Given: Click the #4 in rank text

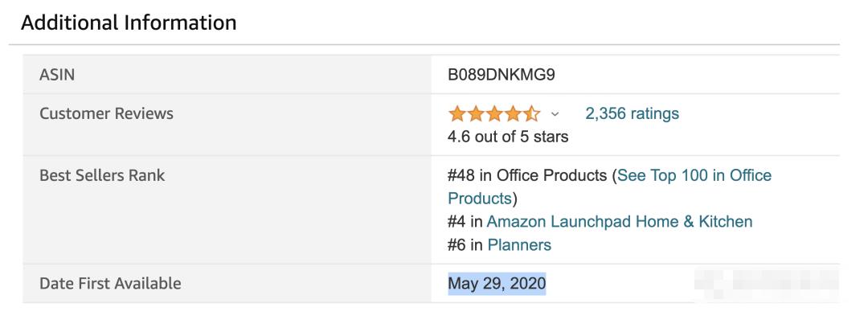Looking at the screenshot, I should click(x=465, y=222).
